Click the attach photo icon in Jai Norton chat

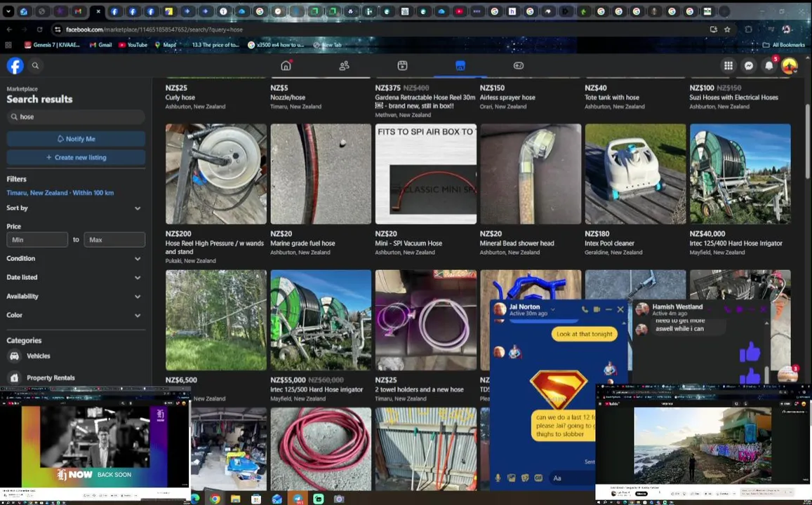(x=511, y=478)
